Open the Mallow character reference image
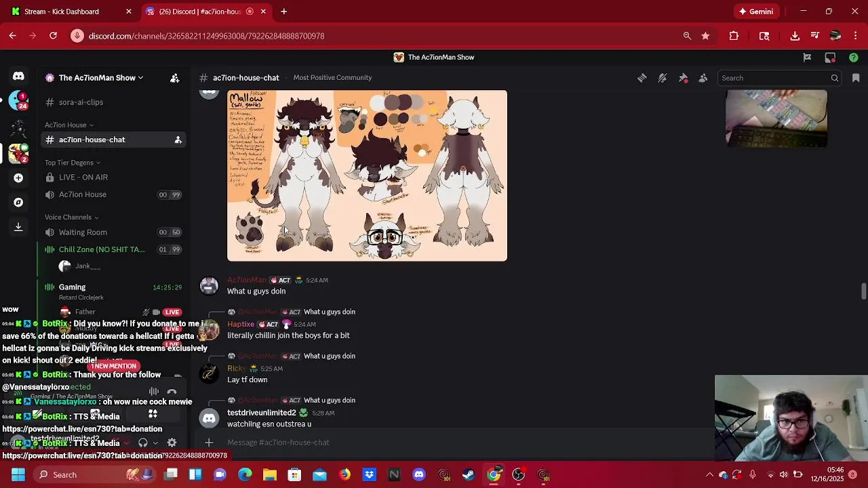 [367, 176]
